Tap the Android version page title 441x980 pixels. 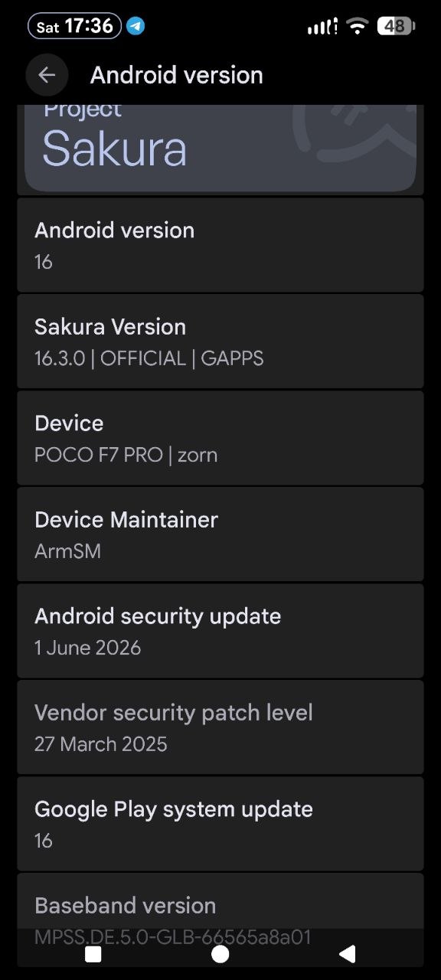177,75
